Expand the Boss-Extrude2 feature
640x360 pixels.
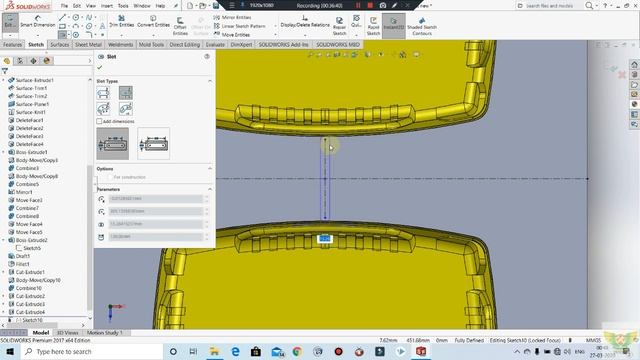click(x=4, y=240)
